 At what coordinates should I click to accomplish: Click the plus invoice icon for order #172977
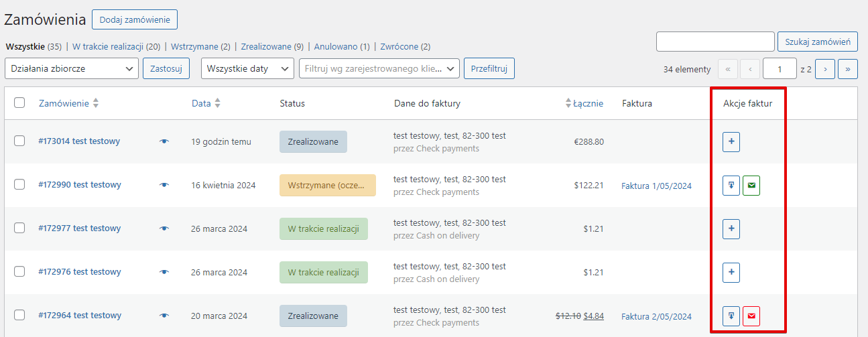(731, 228)
